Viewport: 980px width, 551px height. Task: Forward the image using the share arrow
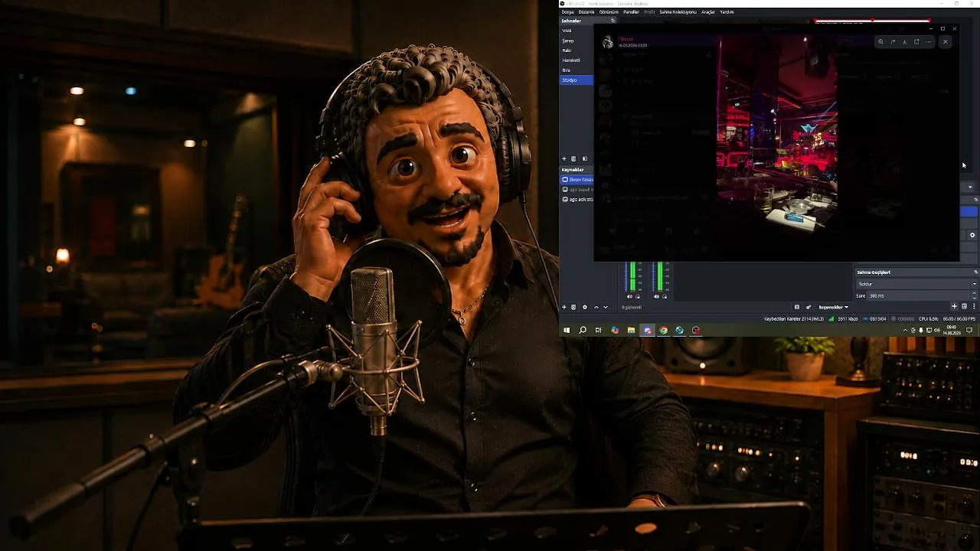coord(893,42)
